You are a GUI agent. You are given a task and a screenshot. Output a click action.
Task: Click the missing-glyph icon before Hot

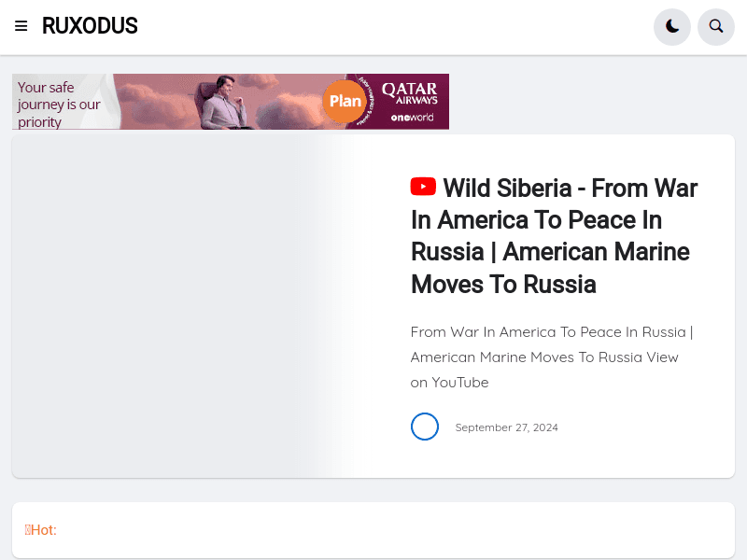coord(27,530)
